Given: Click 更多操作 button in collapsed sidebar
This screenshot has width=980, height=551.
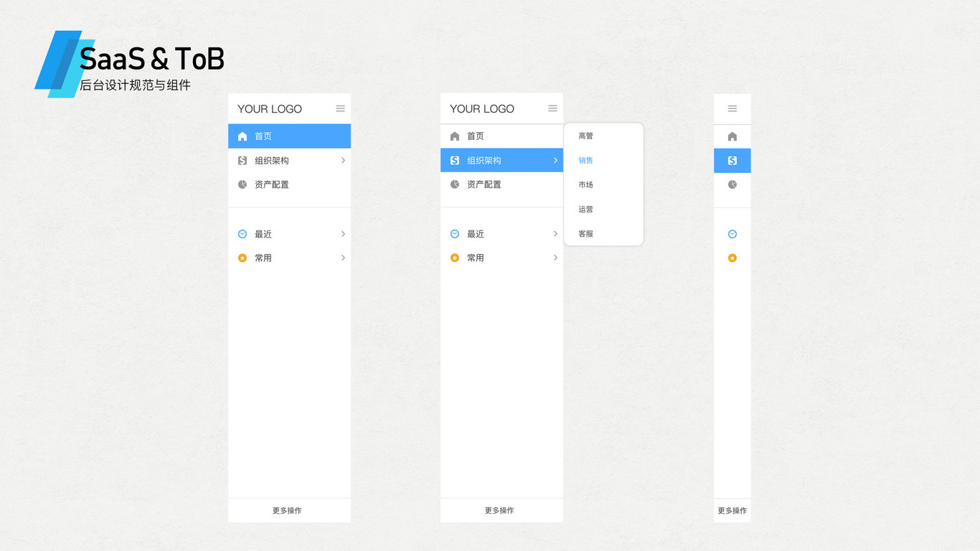Looking at the screenshot, I should pos(732,510).
